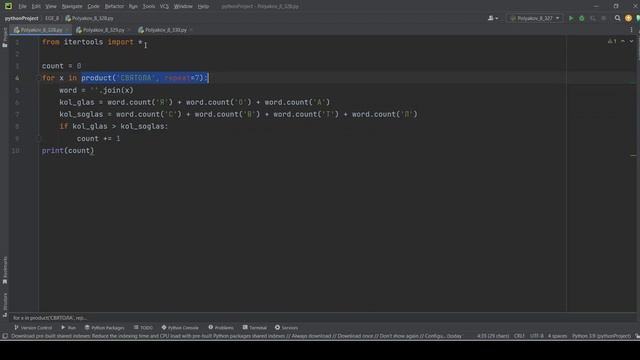
Task: Open the editor tabs more-options menu
Action: coord(631,30)
